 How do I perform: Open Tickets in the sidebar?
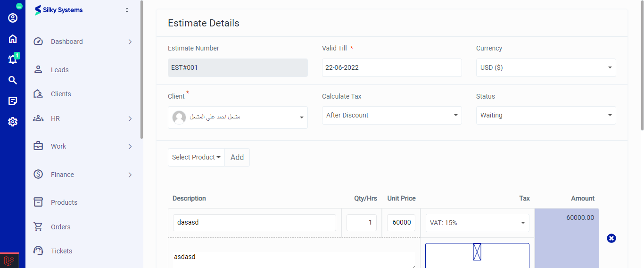(62, 251)
